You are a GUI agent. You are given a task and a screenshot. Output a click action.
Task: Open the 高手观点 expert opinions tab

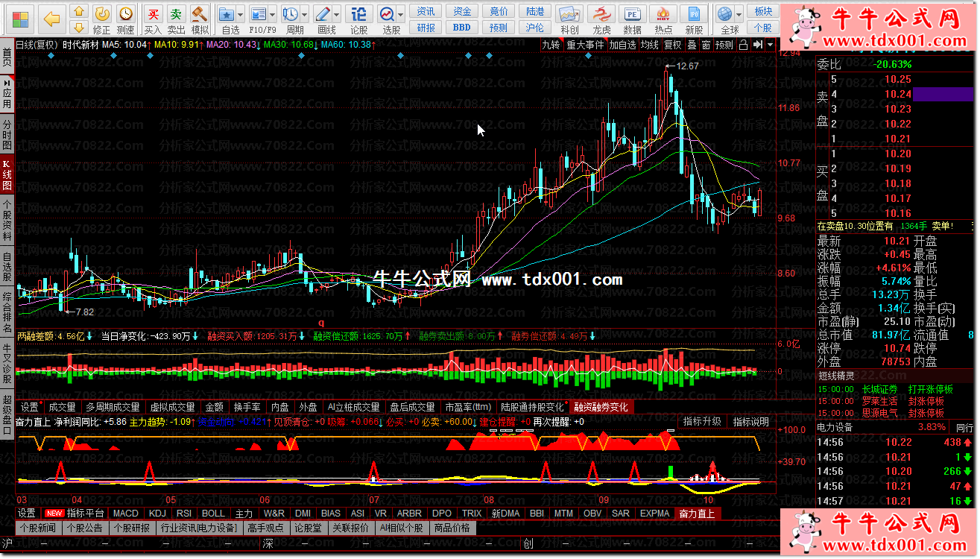(x=265, y=528)
